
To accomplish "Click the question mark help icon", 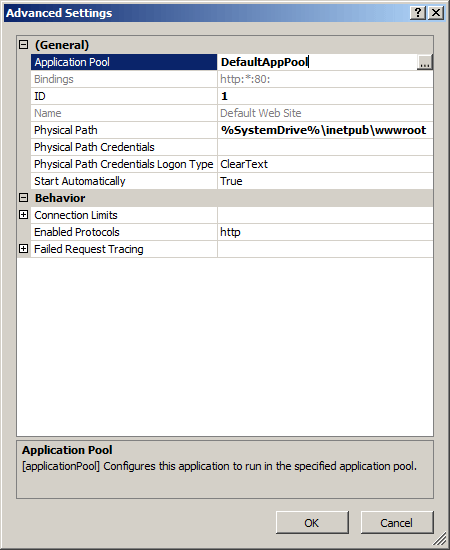I will coord(418,13).
